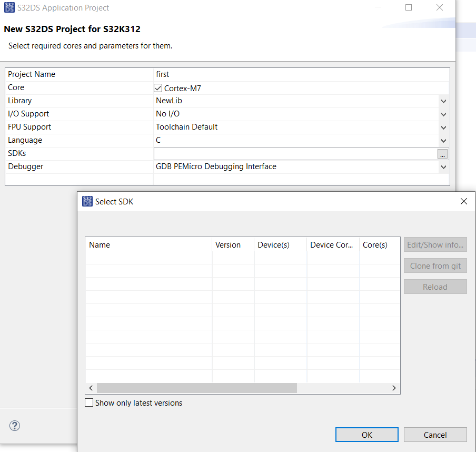Open the Debugger dropdown
This screenshot has height=452, width=476.
pyautogui.click(x=443, y=166)
